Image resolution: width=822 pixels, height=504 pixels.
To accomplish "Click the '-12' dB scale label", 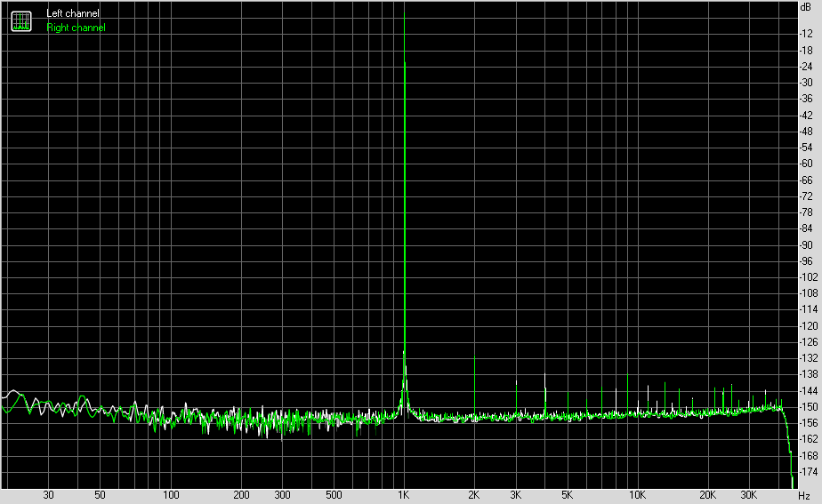I will pyautogui.click(x=806, y=34).
